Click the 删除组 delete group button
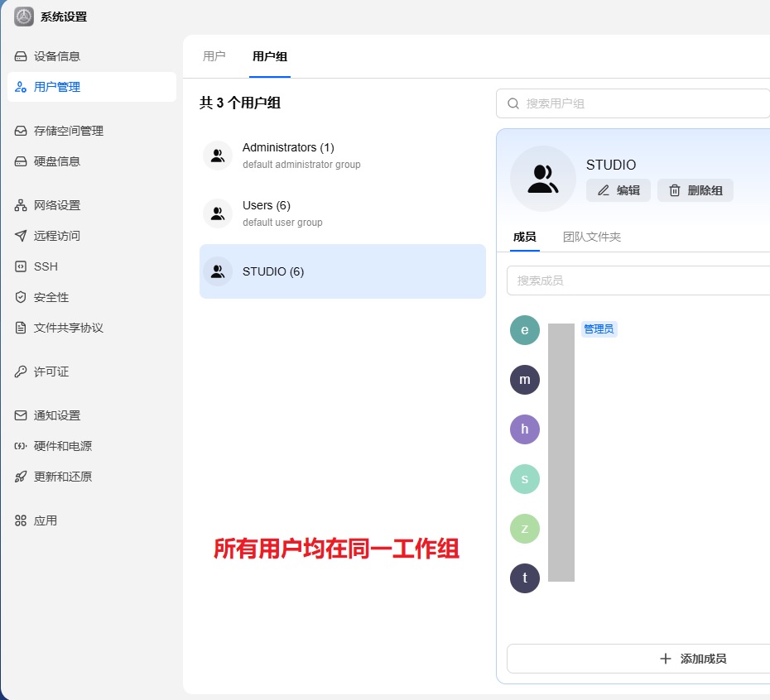 pos(695,190)
